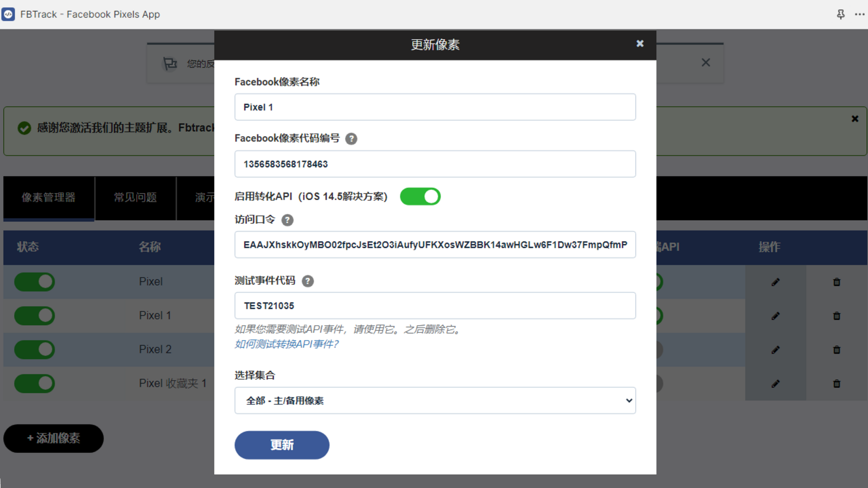
Task: Delete the Pixel 1 row with trash icon
Action: pyautogui.click(x=837, y=316)
